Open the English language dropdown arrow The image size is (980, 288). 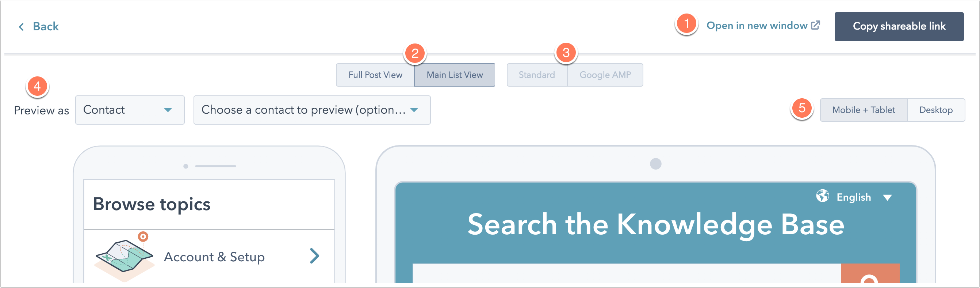coord(888,197)
